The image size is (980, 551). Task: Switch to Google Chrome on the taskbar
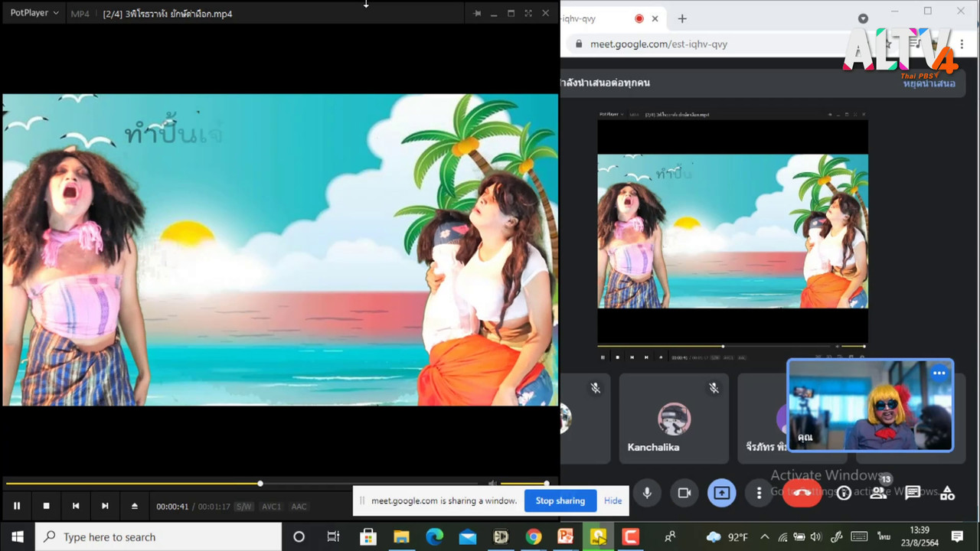534,536
